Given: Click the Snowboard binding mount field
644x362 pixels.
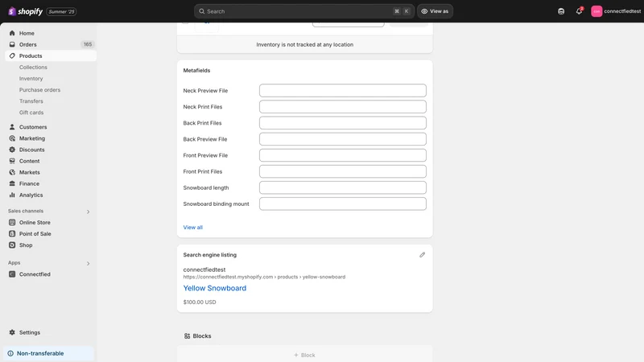Looking at the screenshot, I should pyautogui.click(x=343, y=204).
